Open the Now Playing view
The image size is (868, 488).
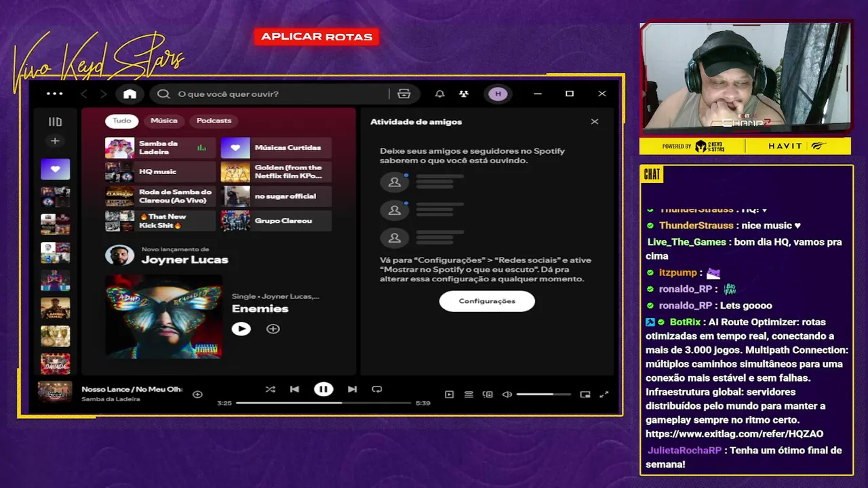pyautogui.click(x=449, y=394)
